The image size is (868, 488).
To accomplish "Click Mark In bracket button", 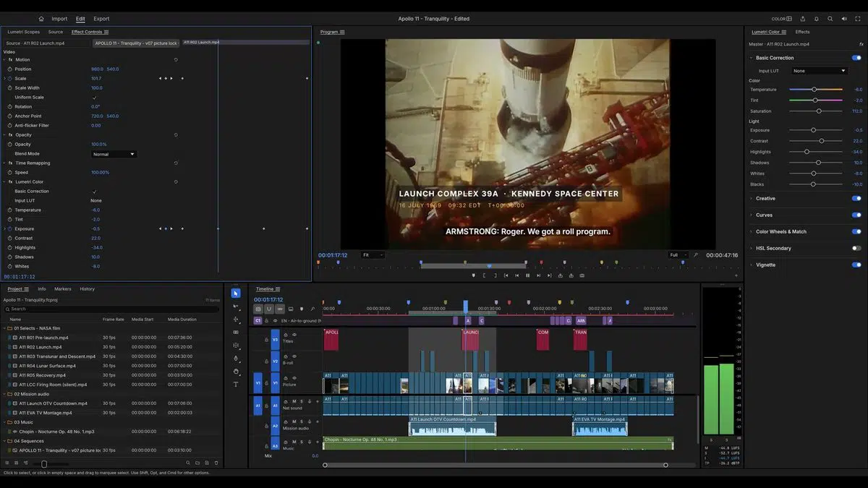I will tap(484, 275).
